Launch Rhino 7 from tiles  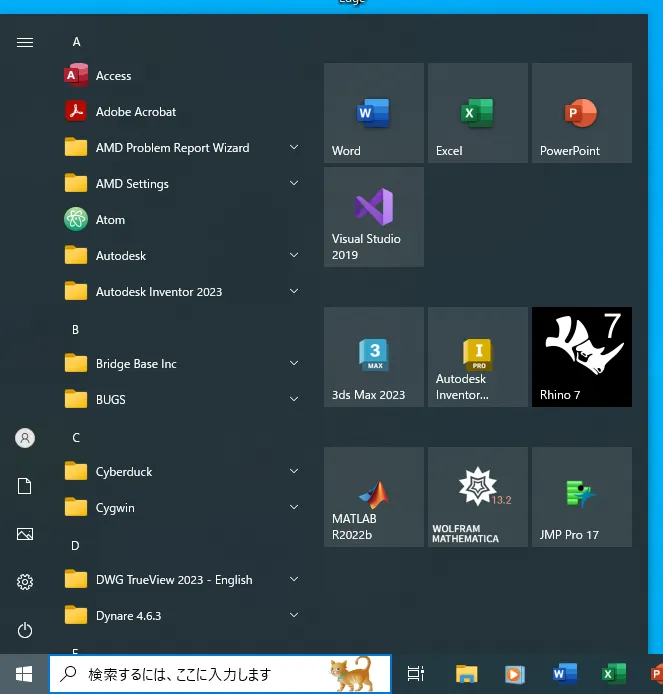581,357
